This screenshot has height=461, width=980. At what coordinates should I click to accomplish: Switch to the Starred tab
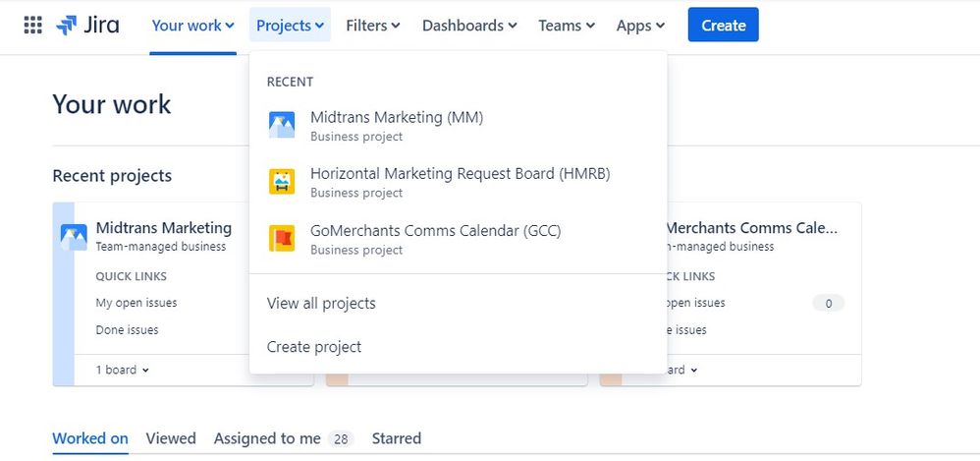pyautogui.click(x=397, y=438)
